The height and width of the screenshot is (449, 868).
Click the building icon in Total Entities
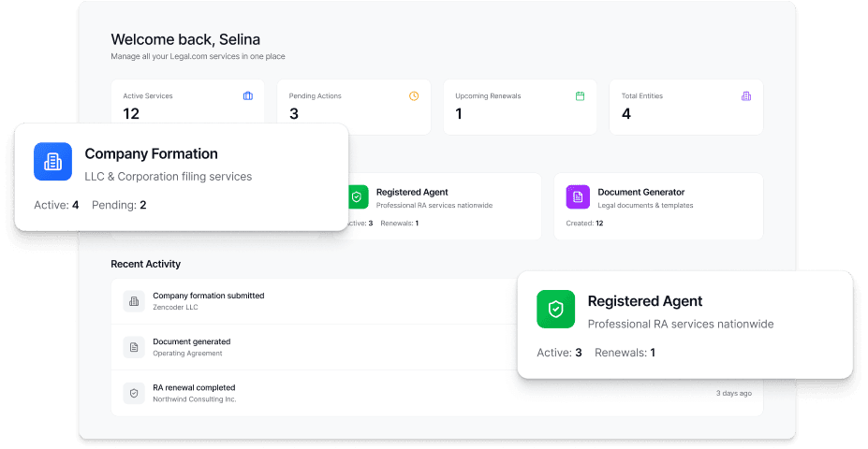click(x=746, y=95)
